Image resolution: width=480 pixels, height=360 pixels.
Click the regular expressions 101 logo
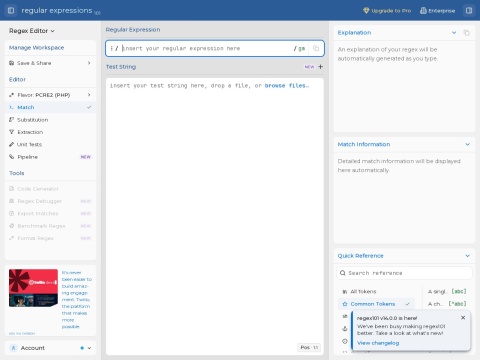point(61,11)
